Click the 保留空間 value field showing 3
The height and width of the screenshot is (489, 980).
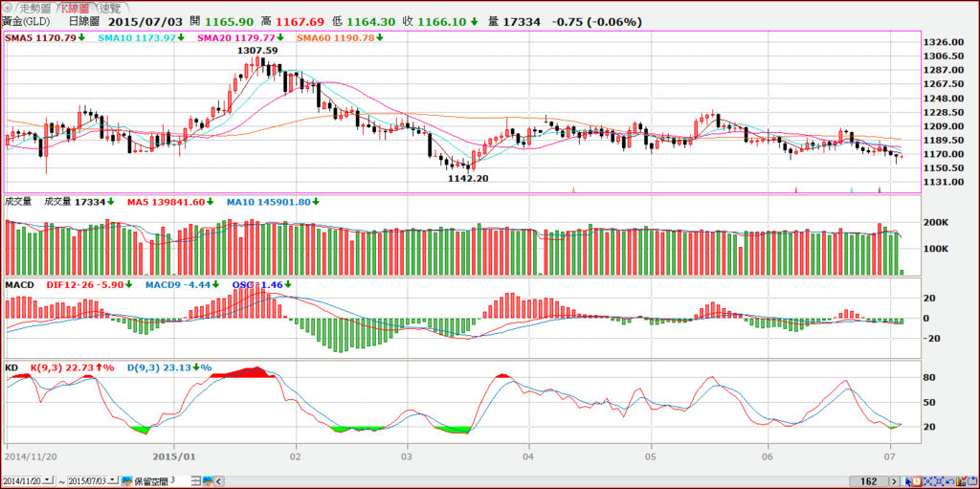click(x=179, y=480)
